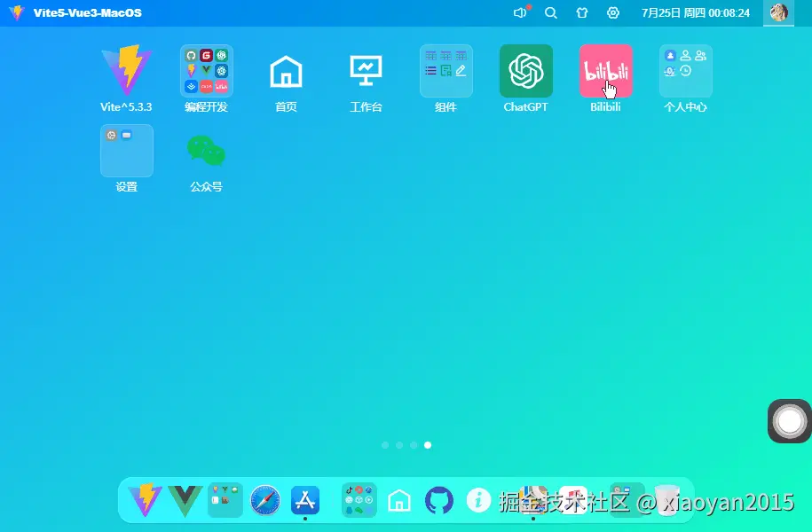Launch the Bilibili app icon
Image resolution: width=812 pixels, height=532 pixels.
605,71
